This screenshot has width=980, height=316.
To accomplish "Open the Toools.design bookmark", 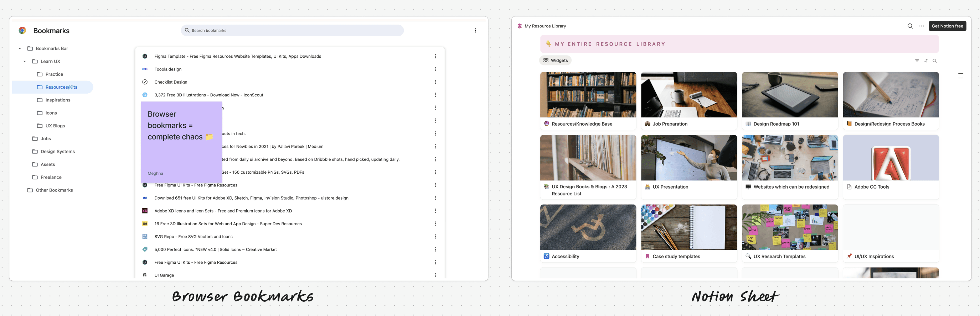I will point(168,69).
